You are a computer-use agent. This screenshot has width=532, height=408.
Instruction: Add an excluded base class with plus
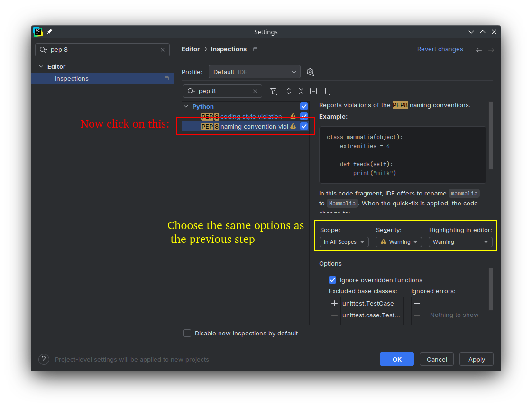pyautogui.click(x=334, y=304)
